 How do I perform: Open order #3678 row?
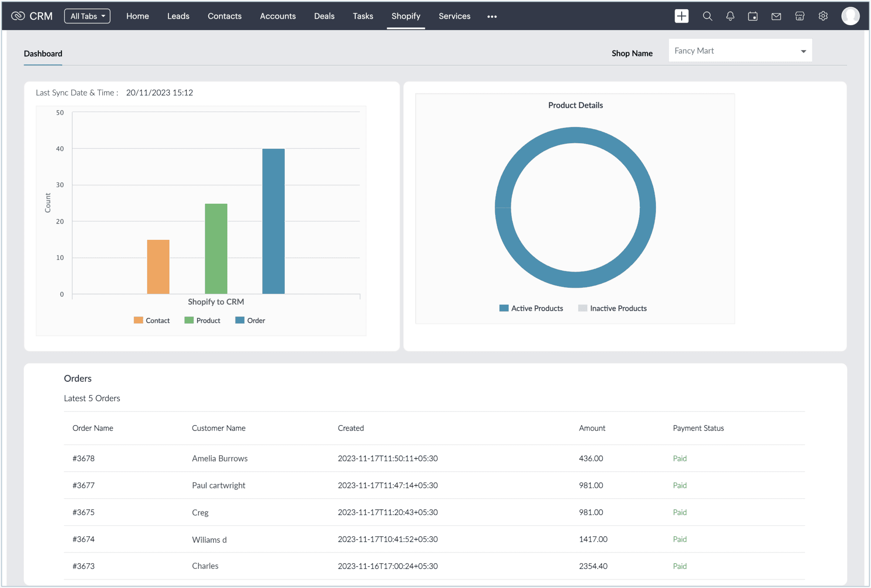click(84, 458)
